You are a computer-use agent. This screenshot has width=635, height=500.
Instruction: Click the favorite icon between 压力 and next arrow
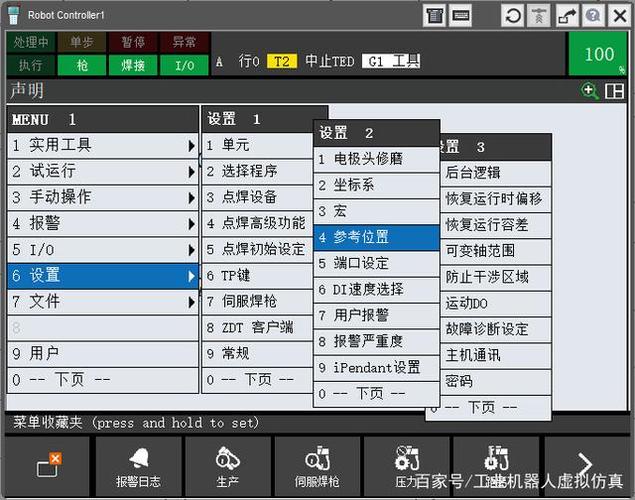(x=496, y=466)
